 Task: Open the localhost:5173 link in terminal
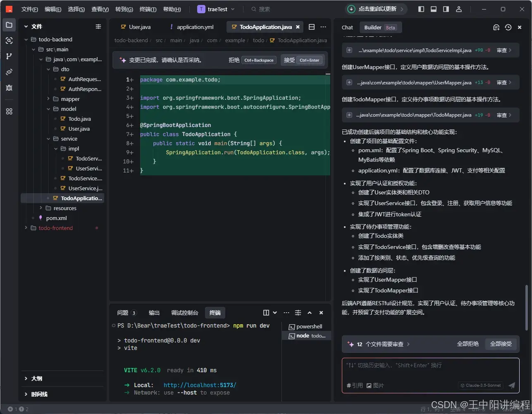[x=200, y=385]
